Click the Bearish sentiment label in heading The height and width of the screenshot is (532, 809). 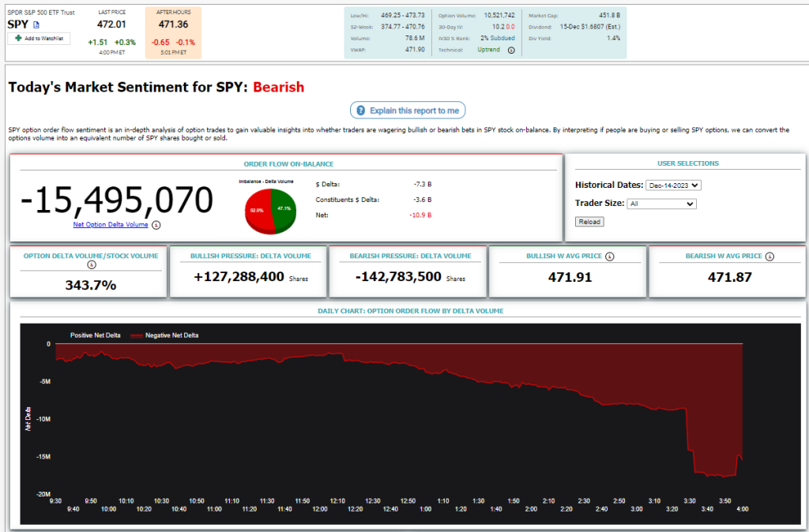(x=279, y=87)
